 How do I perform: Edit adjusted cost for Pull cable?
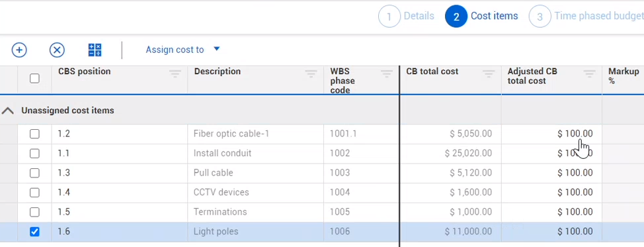tap(551, 173)
